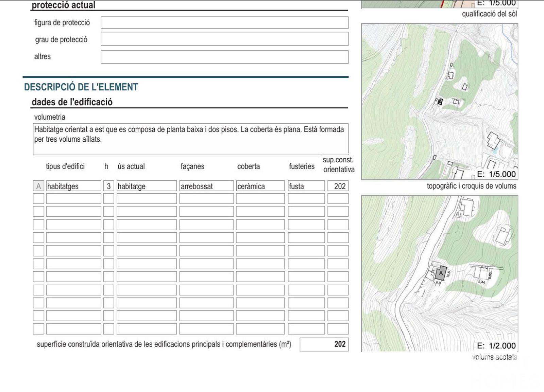Click the "qualificació del sòl" map caption

(489, 14)
